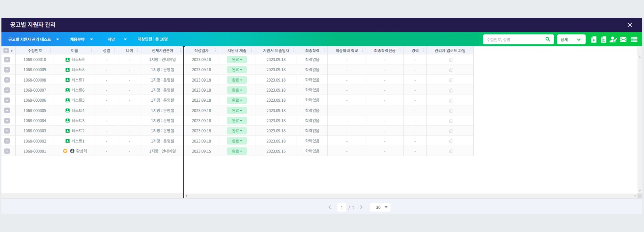
Task: Click the upload file icon in row 1068-000009
Action: click(451, 70)
